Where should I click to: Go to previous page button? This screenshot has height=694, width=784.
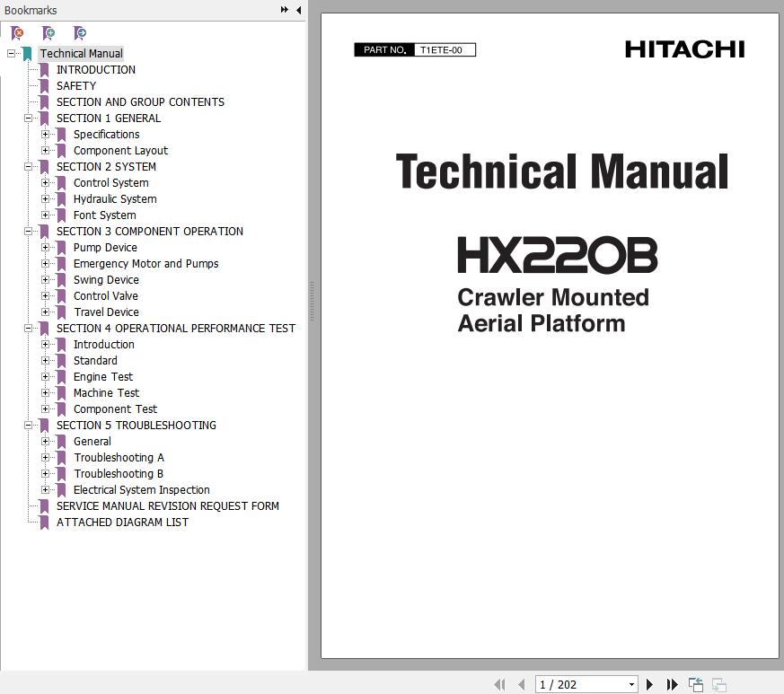522,684
